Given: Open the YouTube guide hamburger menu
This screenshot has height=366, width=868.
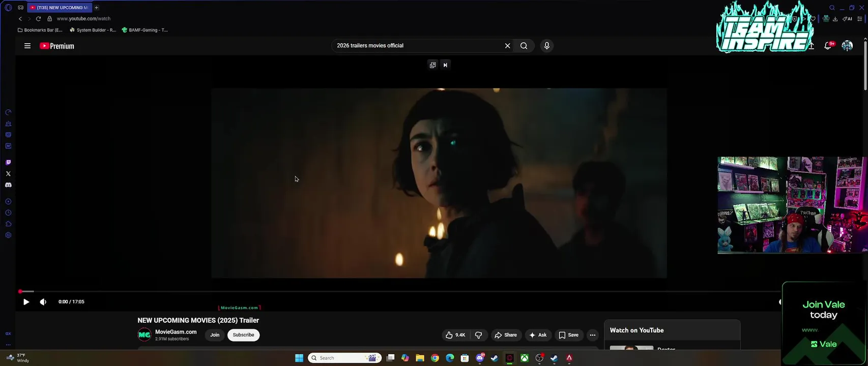Looking at the screenshot, I should (27, 46).
